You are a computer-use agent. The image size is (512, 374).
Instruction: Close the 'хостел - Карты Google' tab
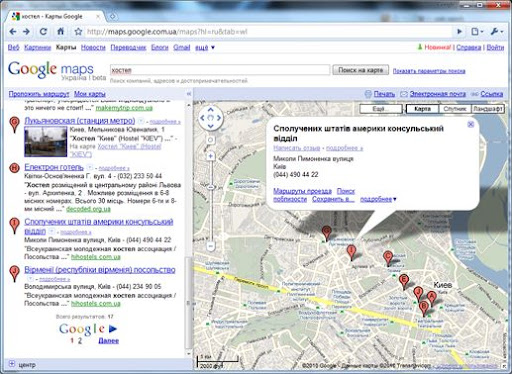point(98,16)
